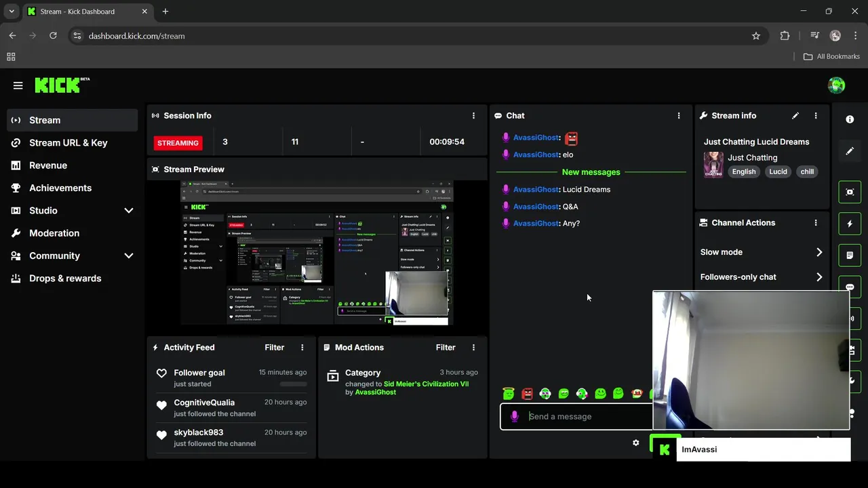This screenshot has width=868, height=488.
Task: Click the STREAMING status badge
Action: tap(178, 143)
